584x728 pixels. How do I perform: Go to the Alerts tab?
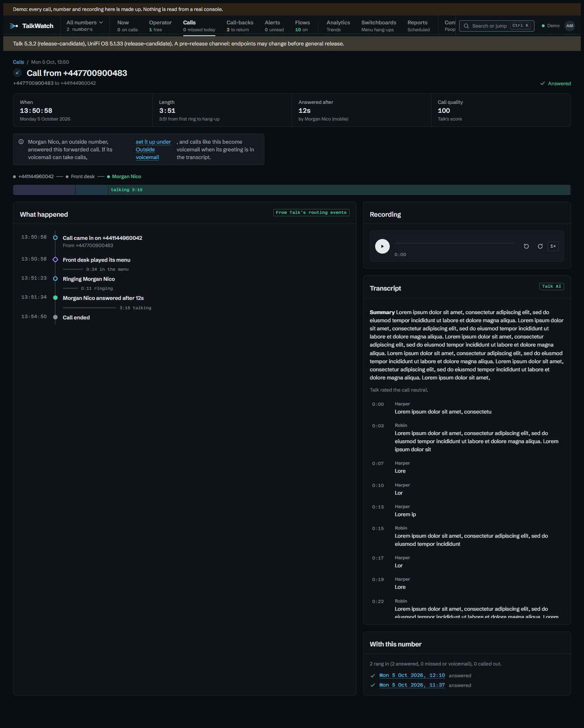(x=274, y=26)
